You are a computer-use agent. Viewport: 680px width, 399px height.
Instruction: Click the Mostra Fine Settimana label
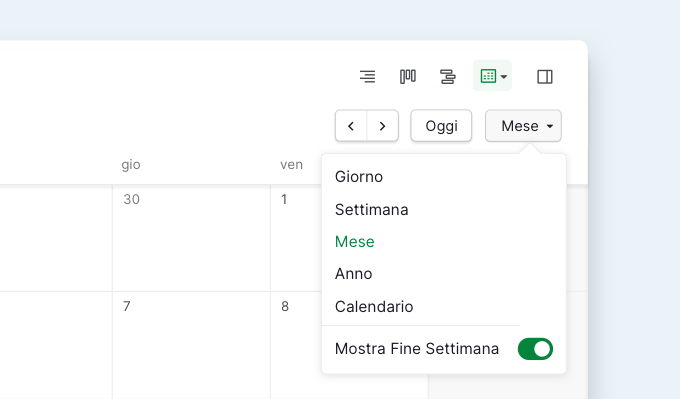pyautogui.click(x=417, y=349)
